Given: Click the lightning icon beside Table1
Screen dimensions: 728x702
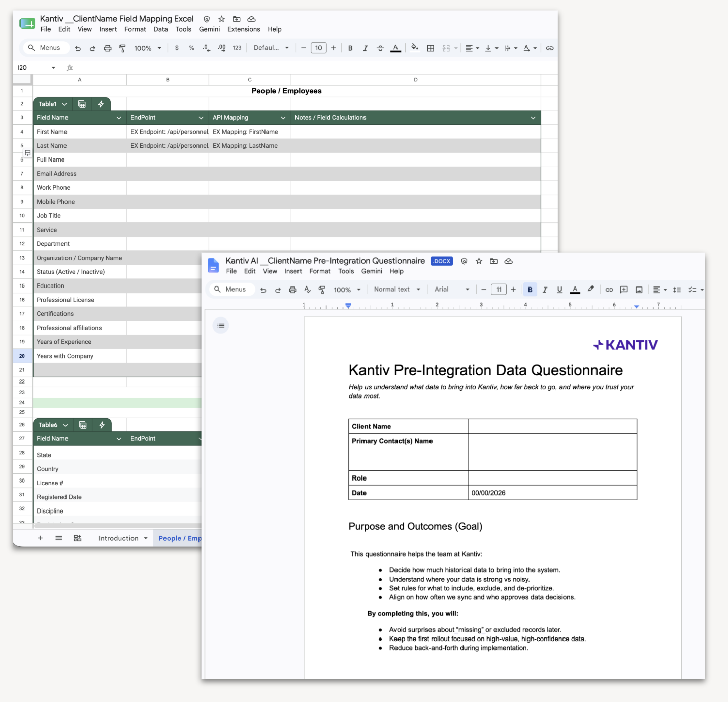Looking at the screenshot, I should pyautogui.click(x=101, y=104).
